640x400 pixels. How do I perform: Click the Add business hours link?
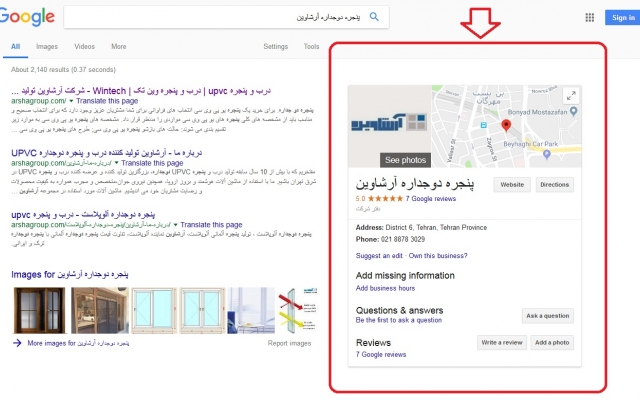[x=385, y=288]
